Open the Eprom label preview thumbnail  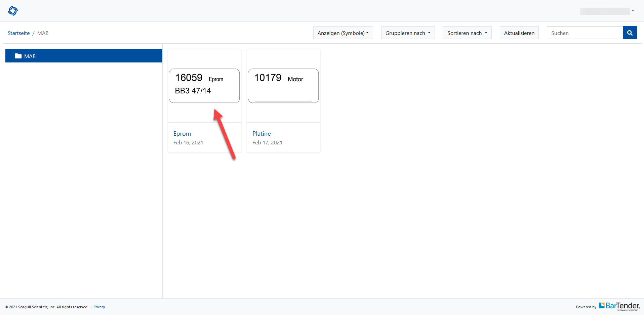click(x=204, y=86)
